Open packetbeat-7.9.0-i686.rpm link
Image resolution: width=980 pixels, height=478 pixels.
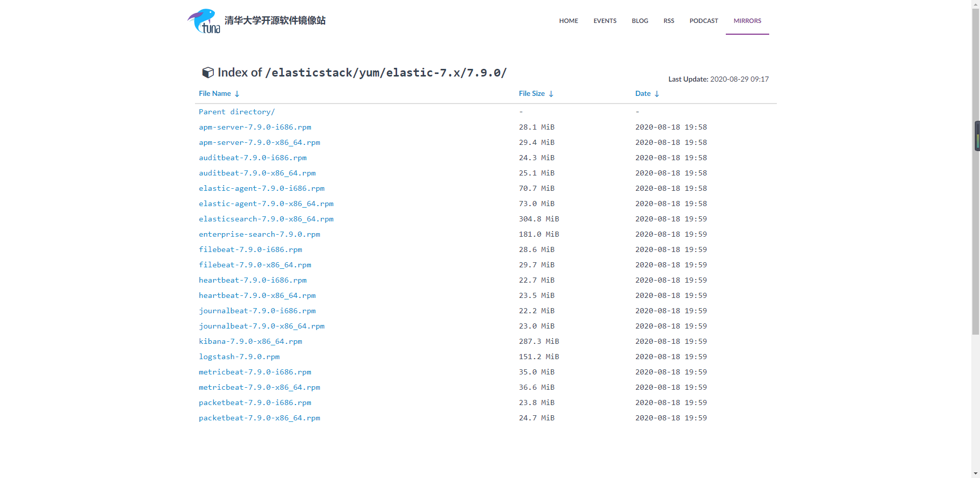(x=255, y=402)
